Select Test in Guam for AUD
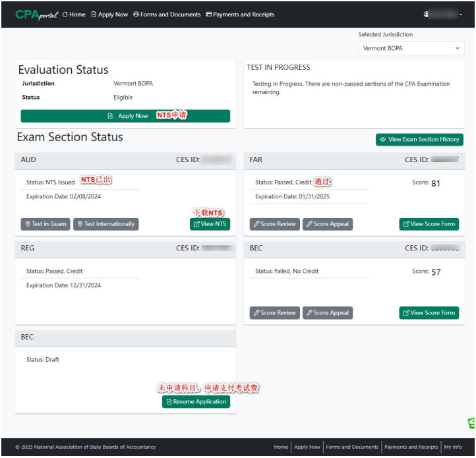 point(45,224)
